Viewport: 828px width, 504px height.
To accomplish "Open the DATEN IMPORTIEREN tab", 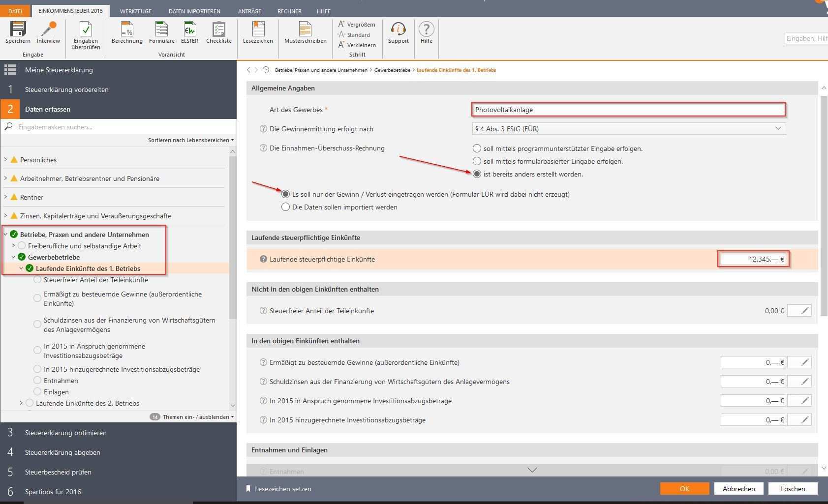I will (194, 11).
